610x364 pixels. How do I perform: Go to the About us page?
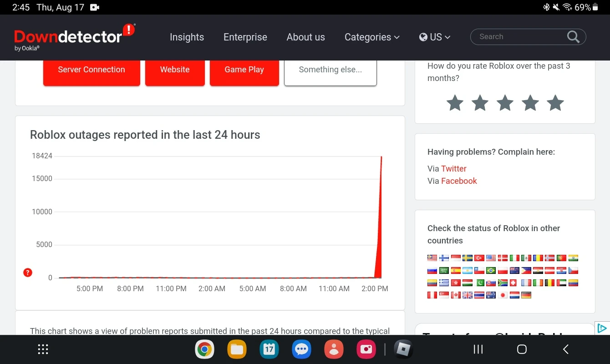pos(305,37)
